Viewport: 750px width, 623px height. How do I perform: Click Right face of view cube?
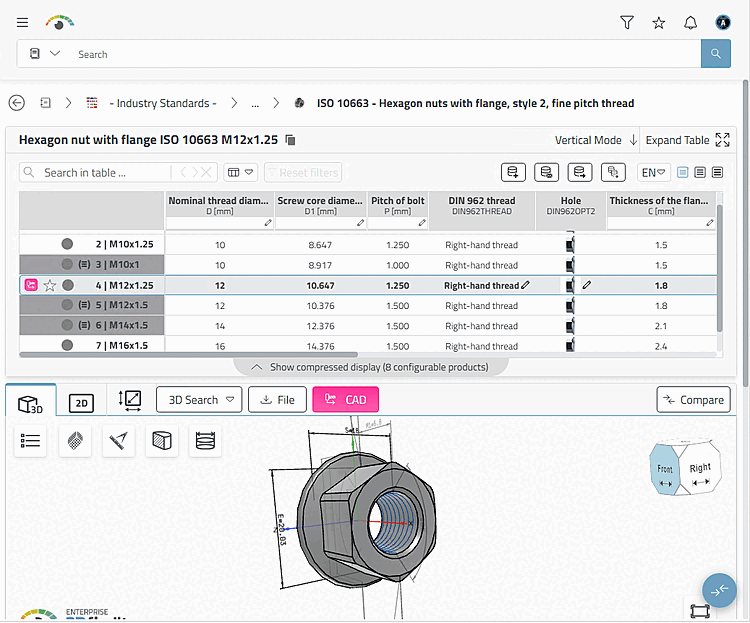tap(700, 469)
